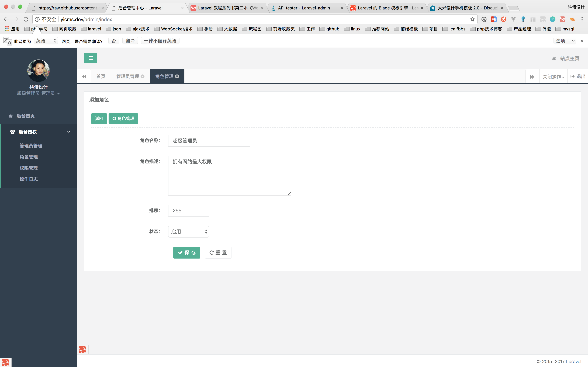Click the 重置 reset button
This screenshot has height=367, width=588.
218,253
